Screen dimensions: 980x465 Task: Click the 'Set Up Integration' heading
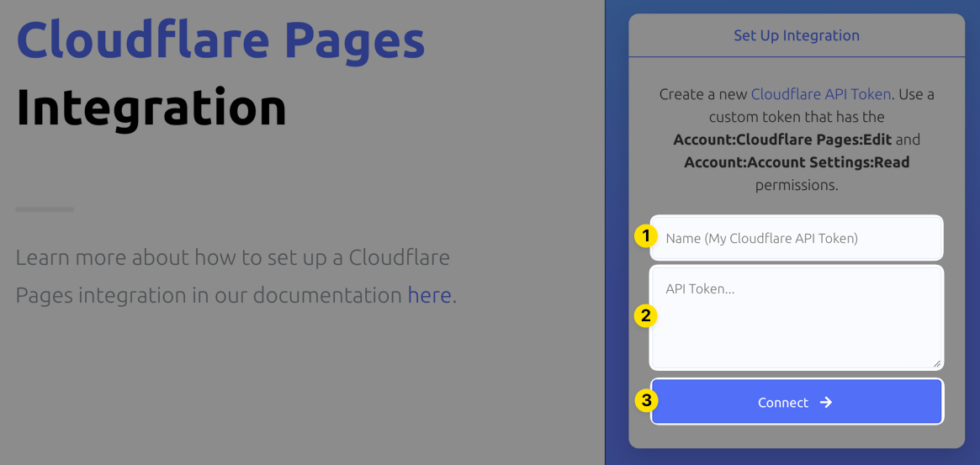[x=797, y=35]
